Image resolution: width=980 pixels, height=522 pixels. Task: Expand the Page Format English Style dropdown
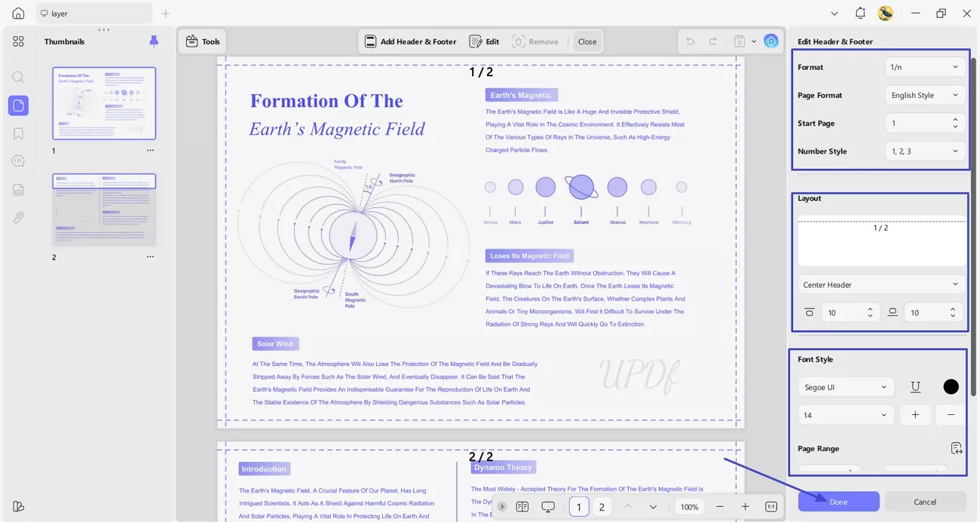[x=924, y=95]
